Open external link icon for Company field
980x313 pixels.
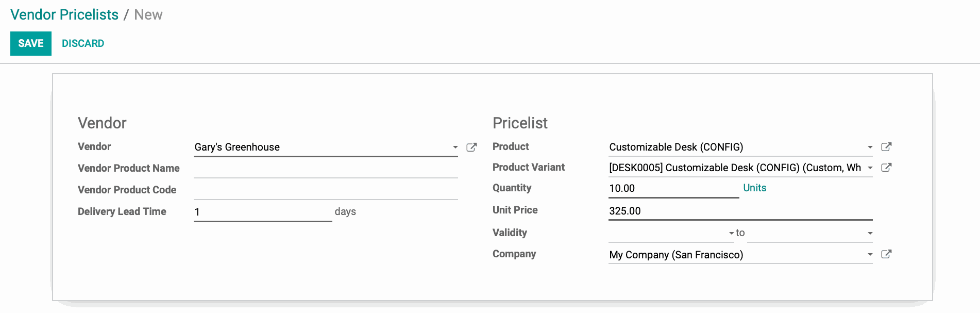click(886, 254)
